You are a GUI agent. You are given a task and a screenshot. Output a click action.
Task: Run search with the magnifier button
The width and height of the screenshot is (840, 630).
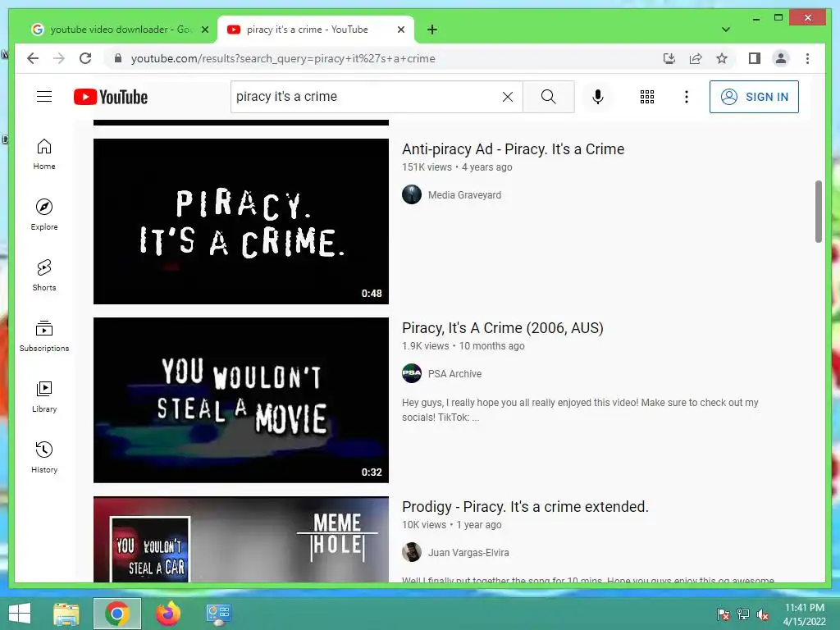(548, 97)
